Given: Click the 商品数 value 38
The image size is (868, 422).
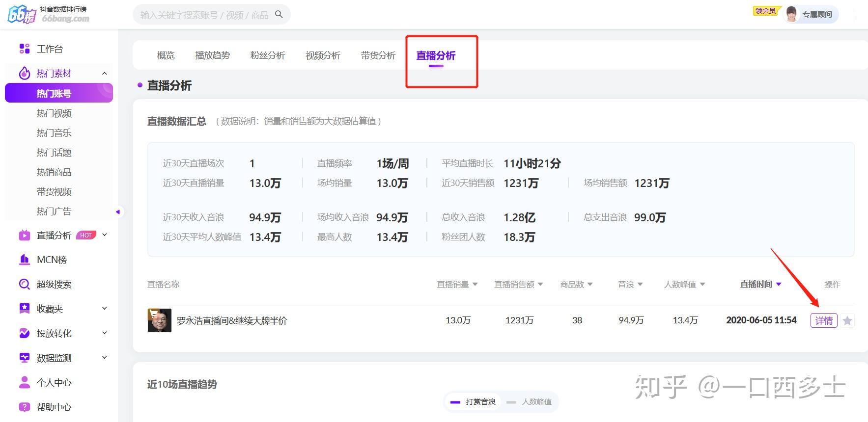Looking at the screenshot, I should point(577,320).
